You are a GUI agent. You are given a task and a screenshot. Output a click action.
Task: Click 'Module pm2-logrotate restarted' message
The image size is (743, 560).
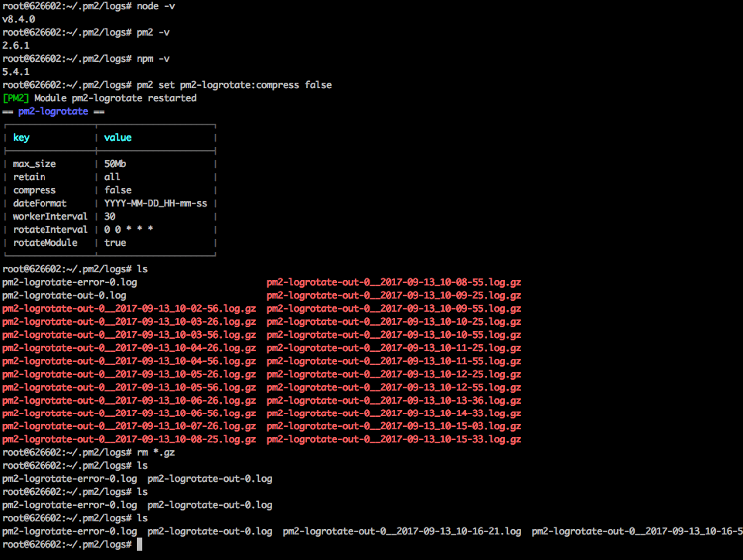pos(115,98)
